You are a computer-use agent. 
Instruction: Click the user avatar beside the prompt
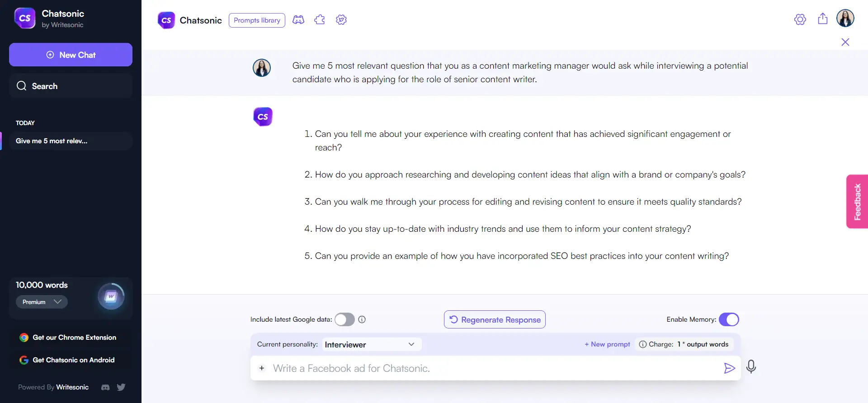[x=262, y=68]
